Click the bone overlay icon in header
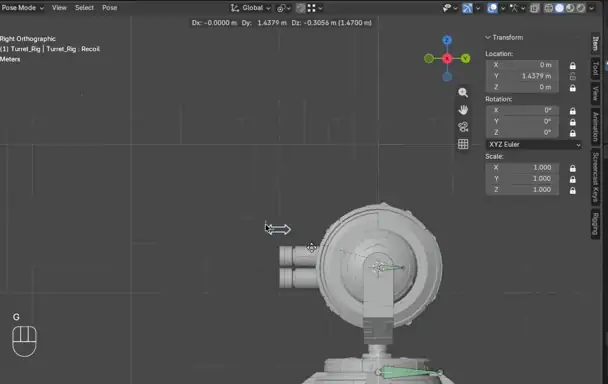Viewport: 608px width, 384px height. coord(515,8)
